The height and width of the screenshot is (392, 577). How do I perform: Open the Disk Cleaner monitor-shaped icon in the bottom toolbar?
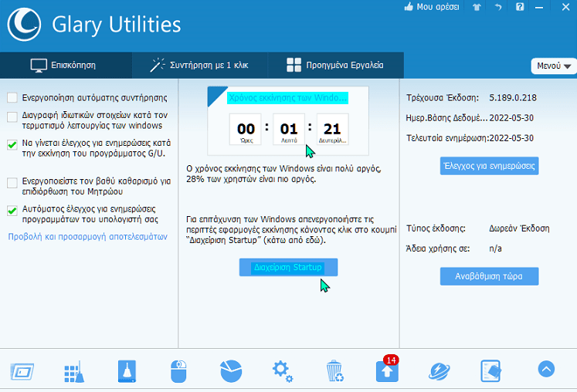point(22,371)
